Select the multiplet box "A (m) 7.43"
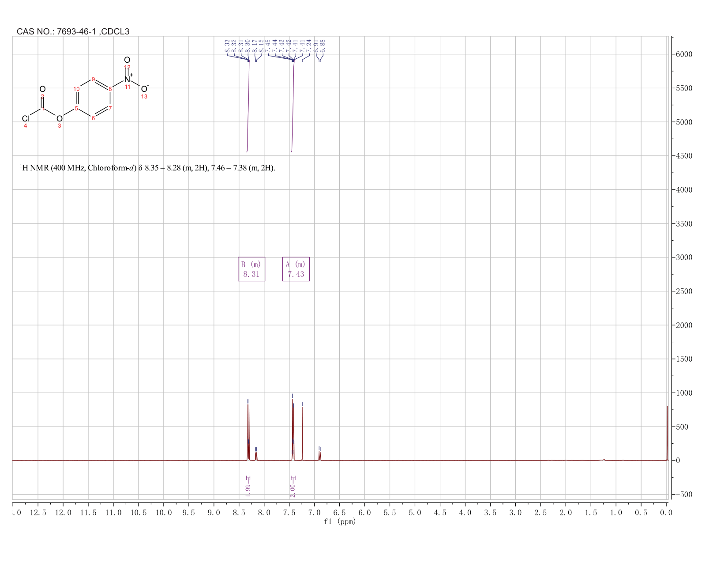Viewport: 728px width, 563px height. [x=296, y=269]
